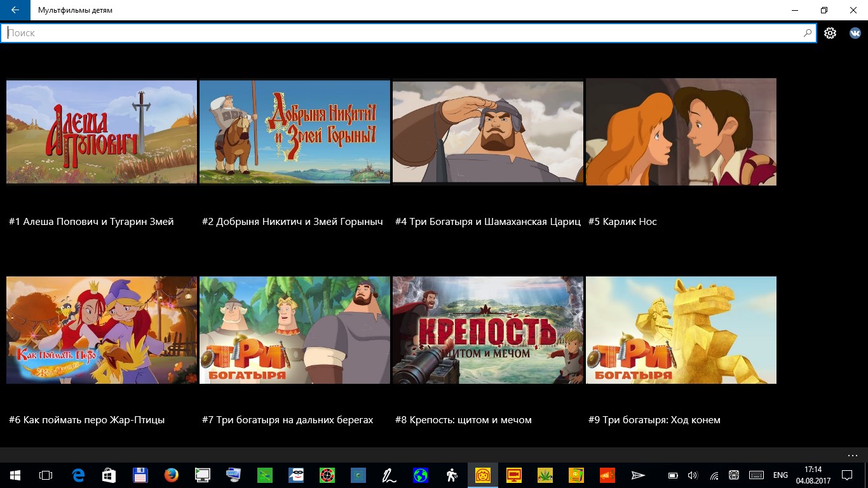The image size is (868, 488).
Task: Click the active girl-face app taskbar icon
Action: click(x=483, y=475)
